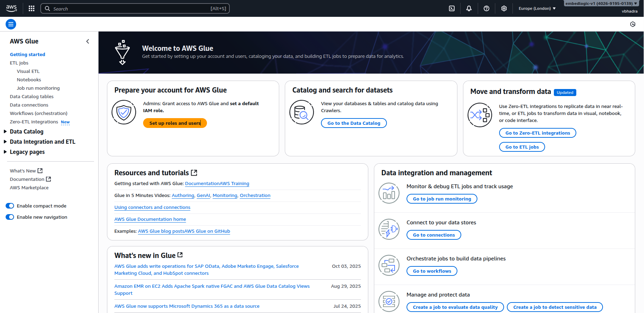Open the notifications bell

click(x=469, y=8)
